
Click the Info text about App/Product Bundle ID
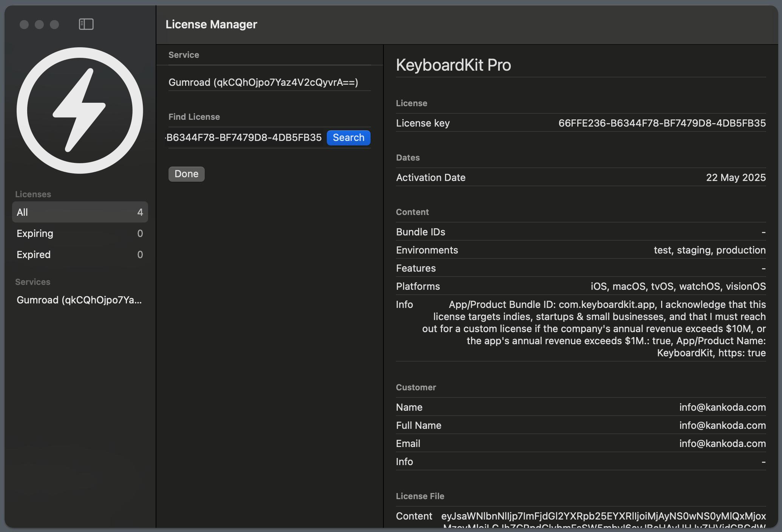tap(594, 328)
